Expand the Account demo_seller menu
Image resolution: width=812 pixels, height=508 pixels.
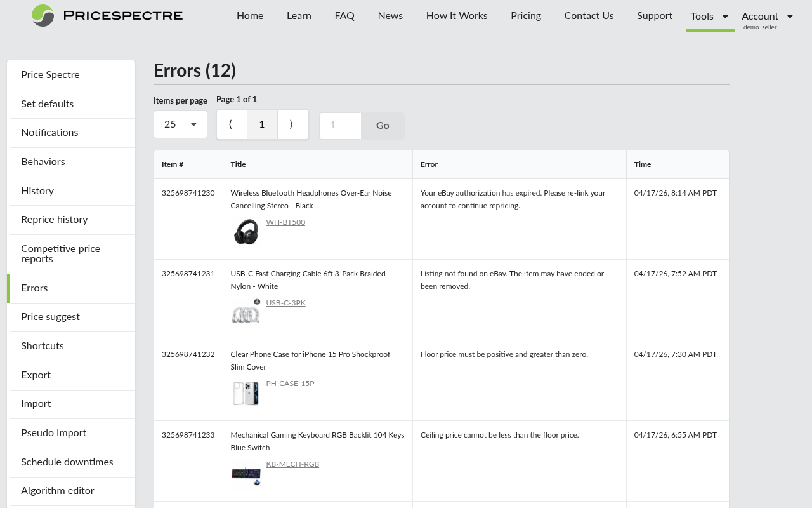pyautogui.click(x=766, y=17)
